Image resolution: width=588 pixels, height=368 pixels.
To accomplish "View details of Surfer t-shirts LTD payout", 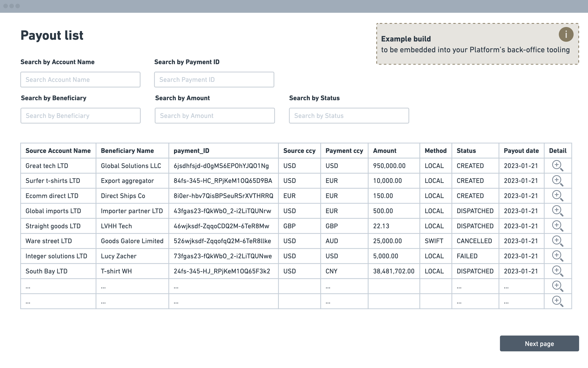I will tap(557, 181).
